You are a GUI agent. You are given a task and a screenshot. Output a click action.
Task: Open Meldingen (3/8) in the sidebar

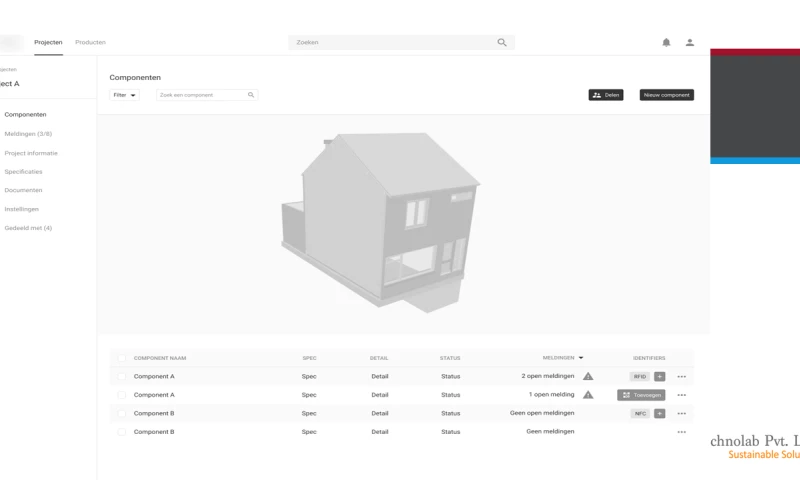[x=28, y=134]
